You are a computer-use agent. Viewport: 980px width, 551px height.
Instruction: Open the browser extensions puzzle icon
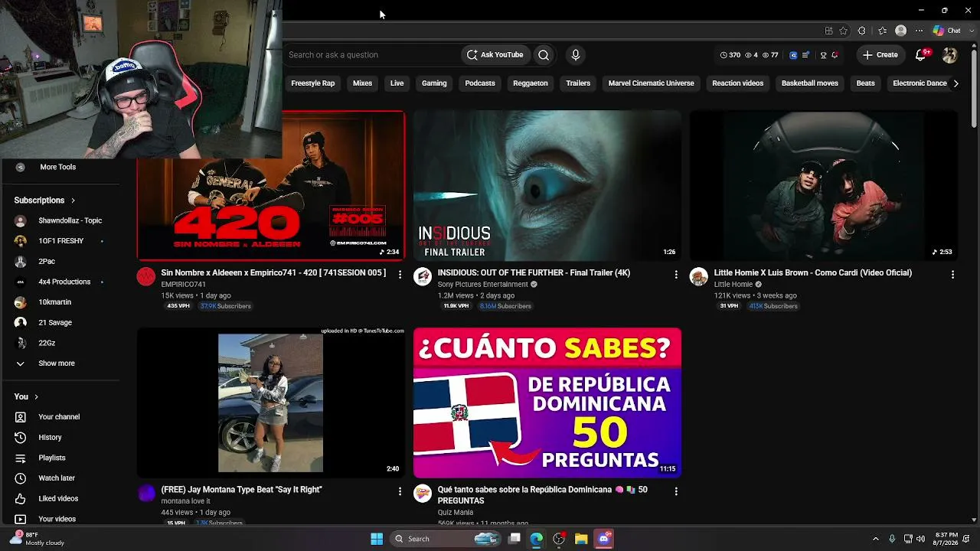(862, 31)
